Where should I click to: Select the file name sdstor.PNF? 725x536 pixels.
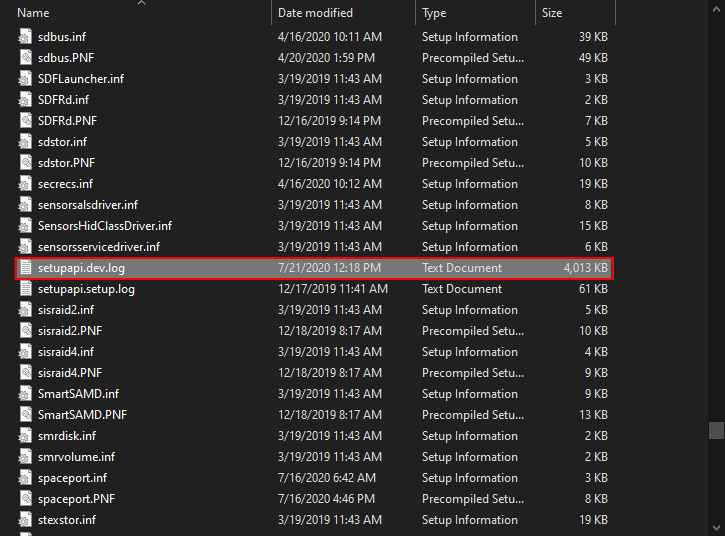[67, 163]
